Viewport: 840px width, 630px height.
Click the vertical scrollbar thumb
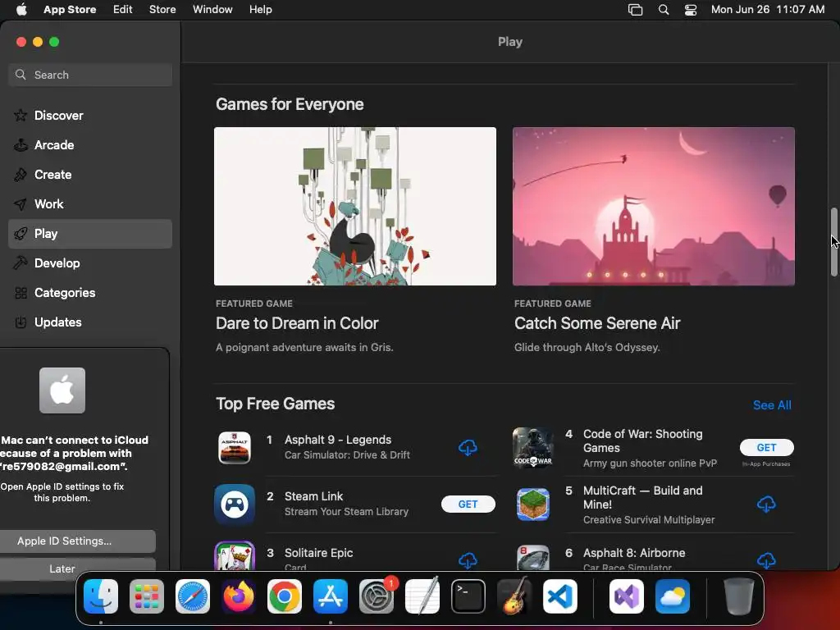833,242
